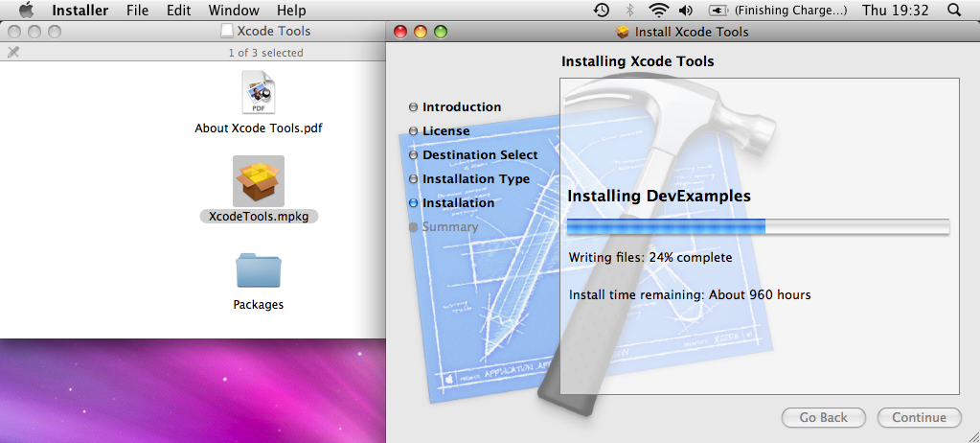Screen dimensions: 980x443
Task: Open the Installer application menu
Action: [x=80, y=11]
